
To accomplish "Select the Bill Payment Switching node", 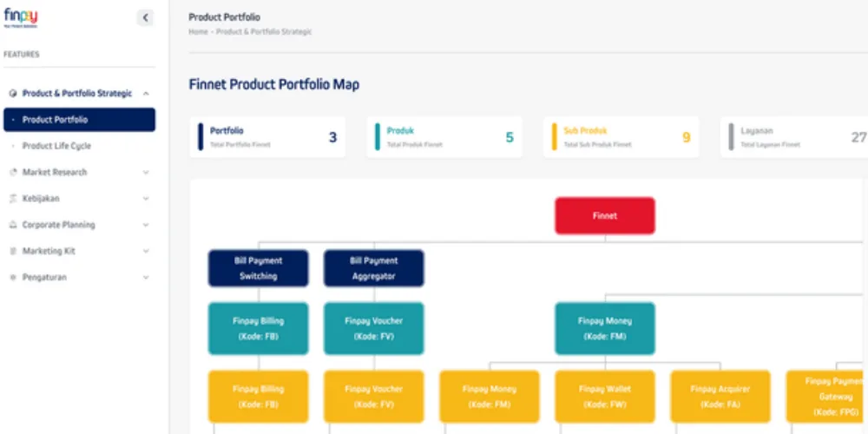I will (x=258, y=268).
